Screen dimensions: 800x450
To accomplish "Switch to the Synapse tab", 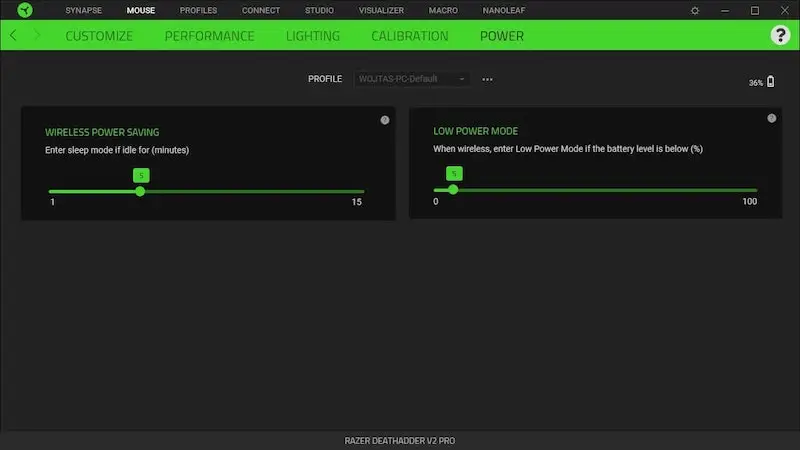I will 84,10.
